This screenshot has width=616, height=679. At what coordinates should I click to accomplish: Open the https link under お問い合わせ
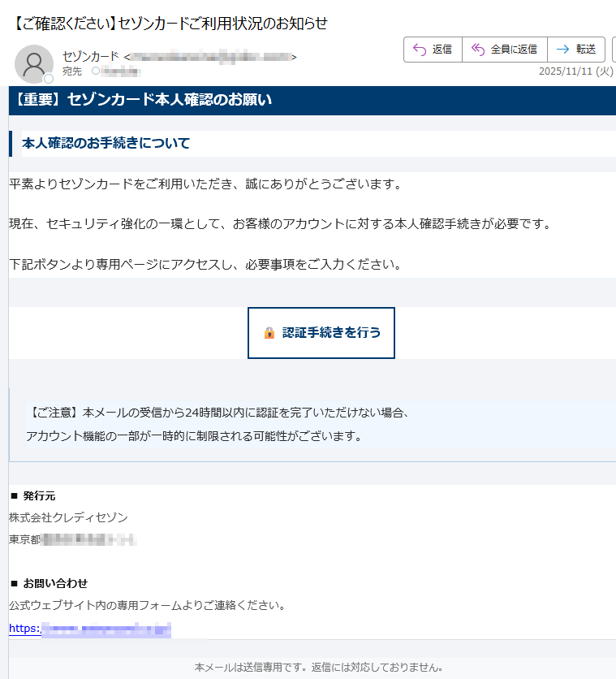(x=90, y=629)
